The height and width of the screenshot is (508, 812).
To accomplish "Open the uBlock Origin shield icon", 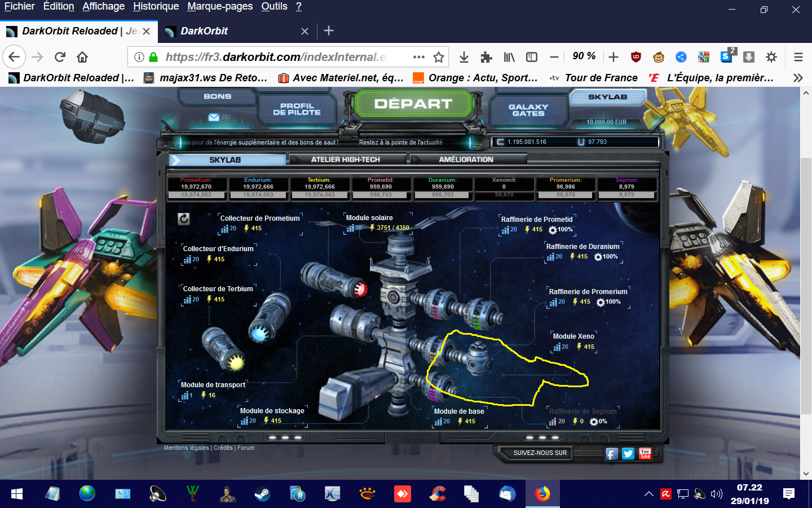I will (x=636, y=57).
